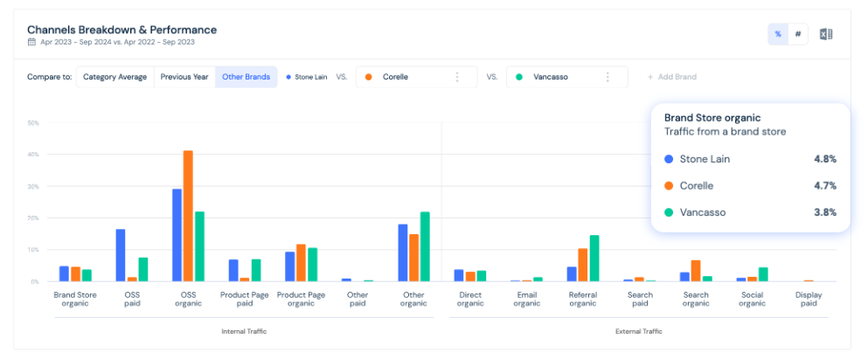
Task: Click the green Vancasso color dot
Action: 519,77
